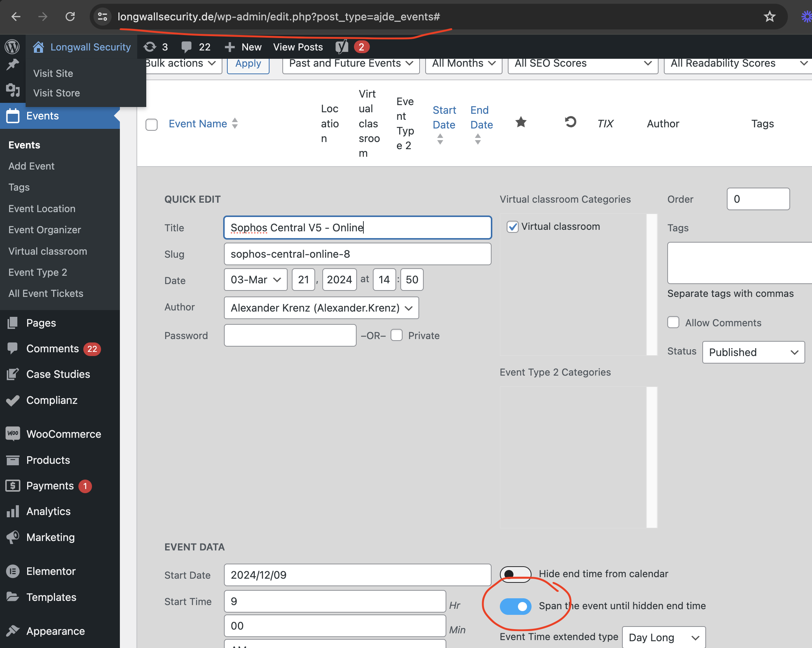Click the Events calendar icon
Image resolution: width=812 pixels, height=648 pixels.
point(12,116)
